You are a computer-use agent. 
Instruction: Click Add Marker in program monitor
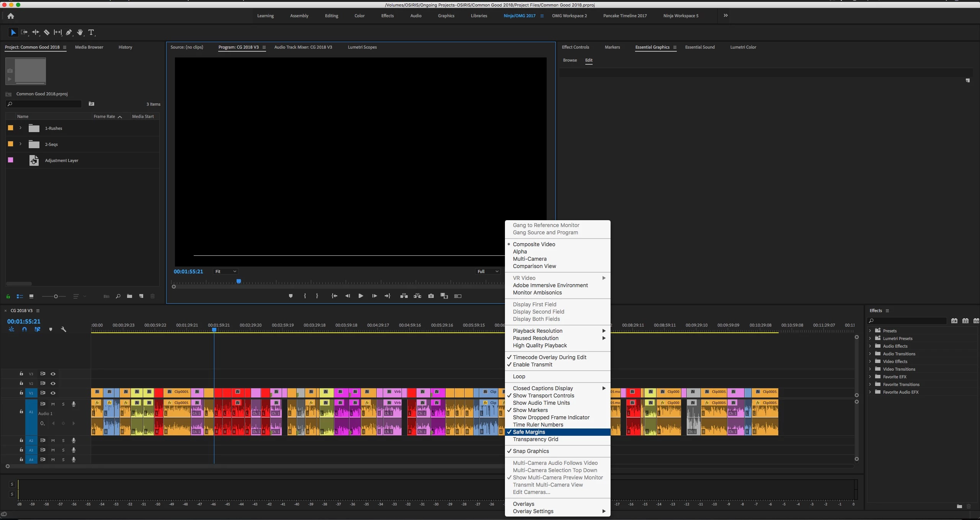coord(291,296)
